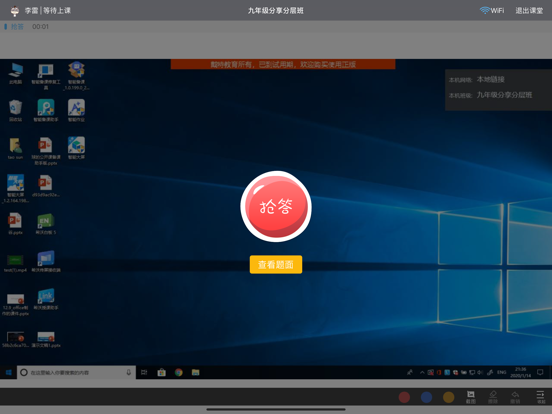The height and width of the screenshot is (414, 552).
Task: Click the 回收站 recycle bin icon
Action: 15,111
